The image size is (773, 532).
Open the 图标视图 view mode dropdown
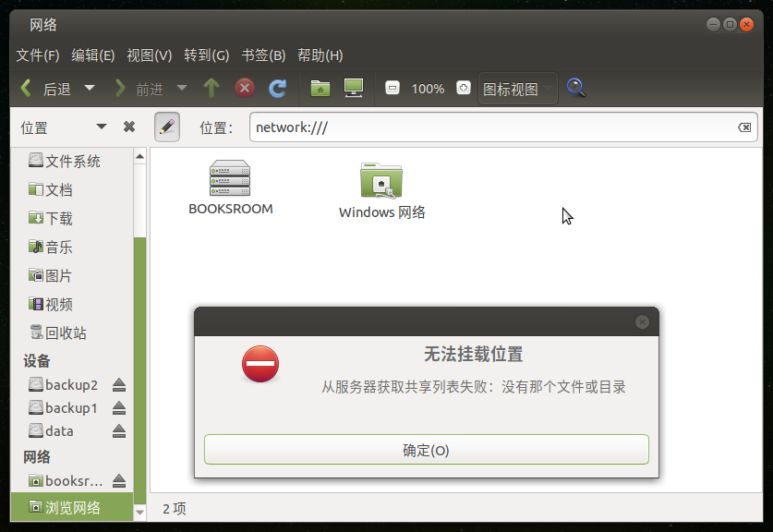(x=517, y=89)
